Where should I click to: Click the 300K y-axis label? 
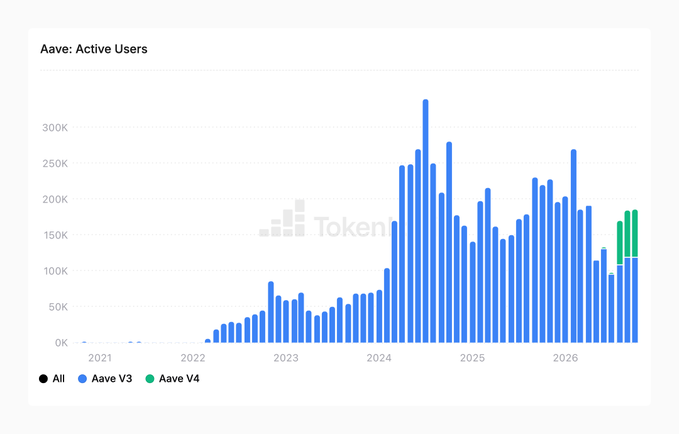tap(55, 128)
